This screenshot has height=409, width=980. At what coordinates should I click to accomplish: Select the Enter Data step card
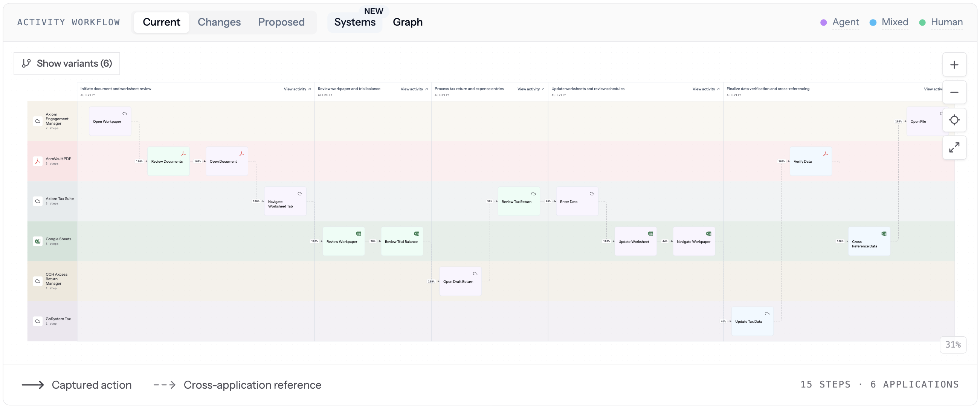(577, 201)
